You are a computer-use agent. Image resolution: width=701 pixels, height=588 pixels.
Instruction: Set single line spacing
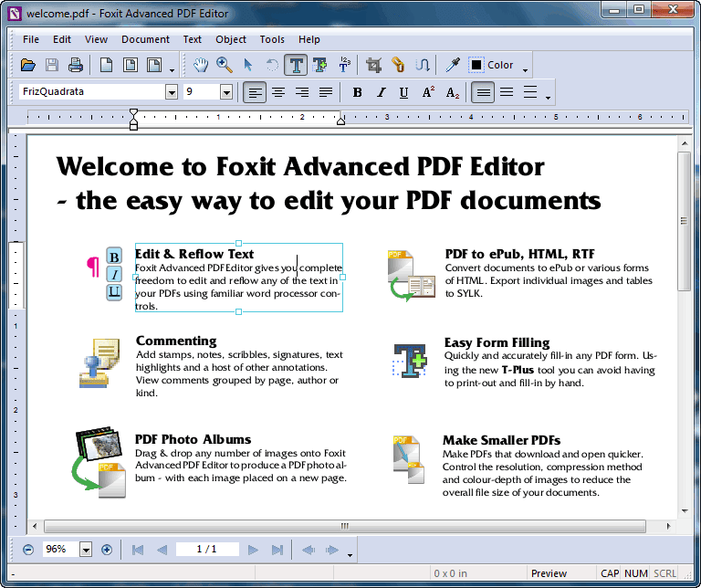pos(483,92)
